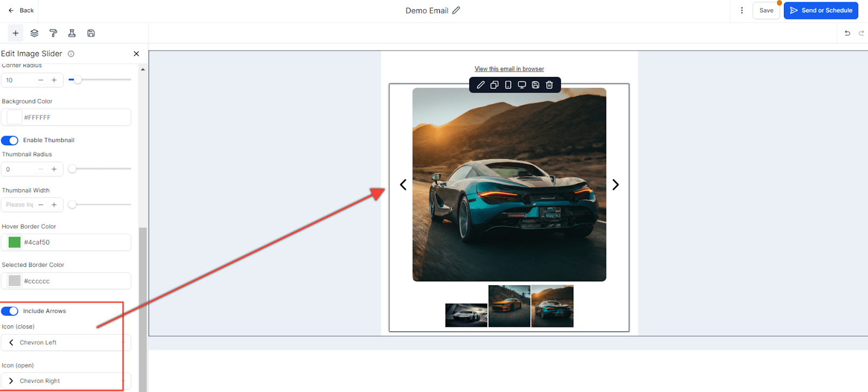Click the #4caf50 hover color field
Screen dimensions: 868x392
click(x=66, y=242)
